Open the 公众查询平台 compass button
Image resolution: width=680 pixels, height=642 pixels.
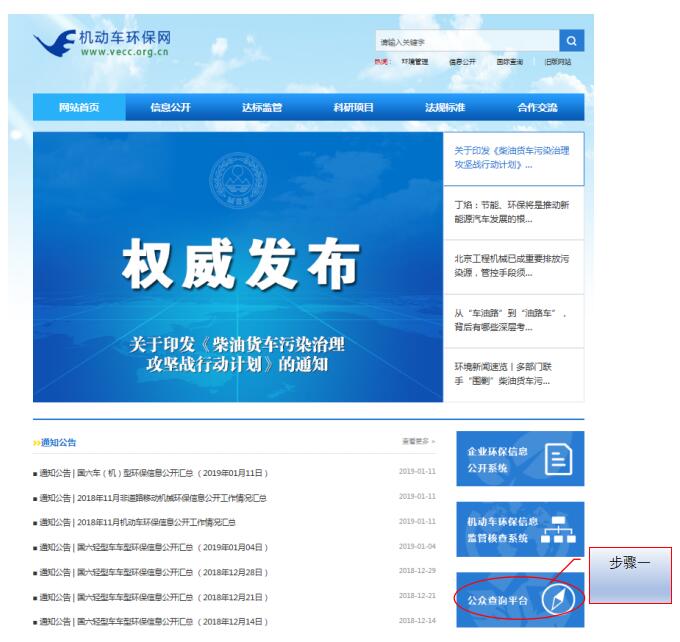click(x=520, y=600)
